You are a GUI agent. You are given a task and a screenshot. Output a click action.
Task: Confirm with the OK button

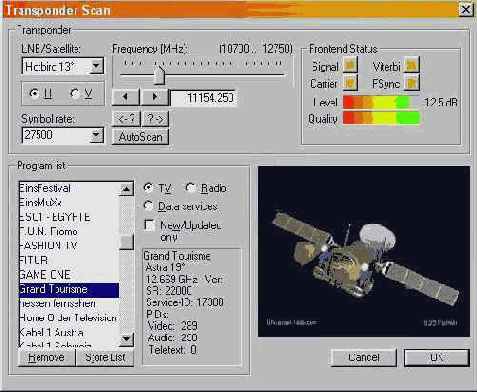pos(437,358)
